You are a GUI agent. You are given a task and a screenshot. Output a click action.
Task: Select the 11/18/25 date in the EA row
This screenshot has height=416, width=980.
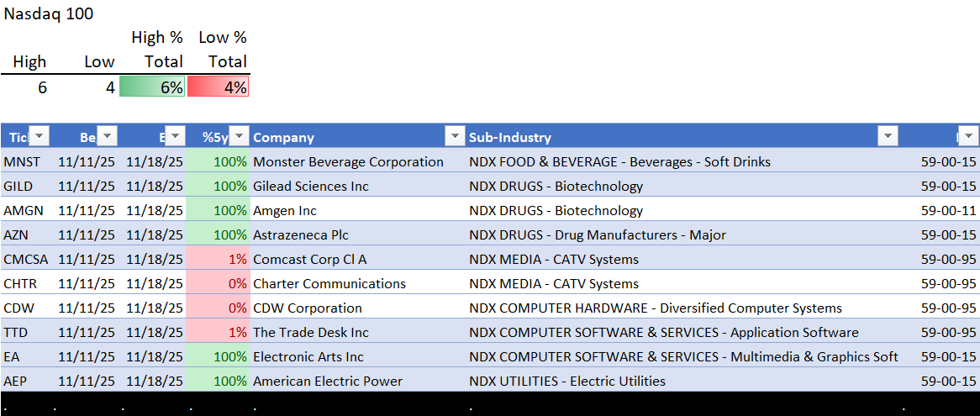click(x=154, y=356)
